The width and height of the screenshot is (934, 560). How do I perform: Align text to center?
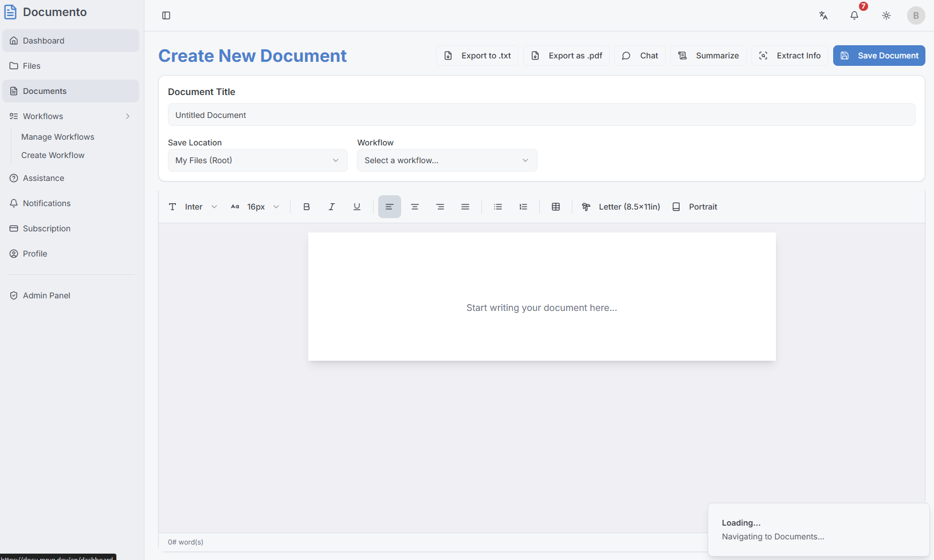coord(415,207)
